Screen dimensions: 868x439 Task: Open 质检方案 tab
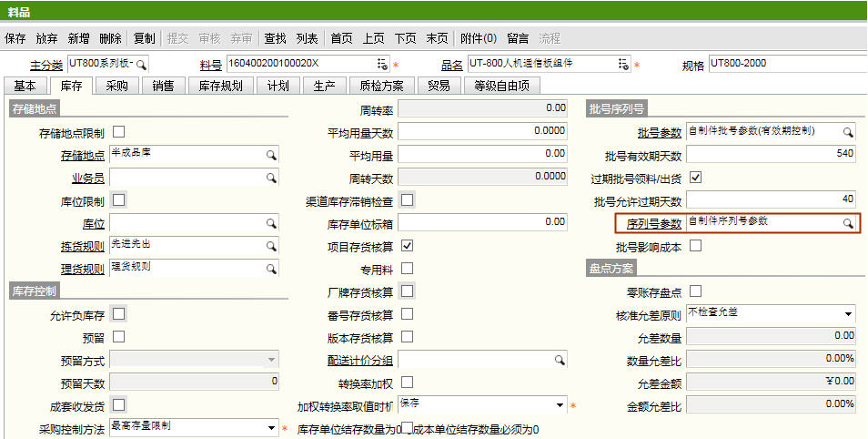pyautogui.click(x=381, y=87)
